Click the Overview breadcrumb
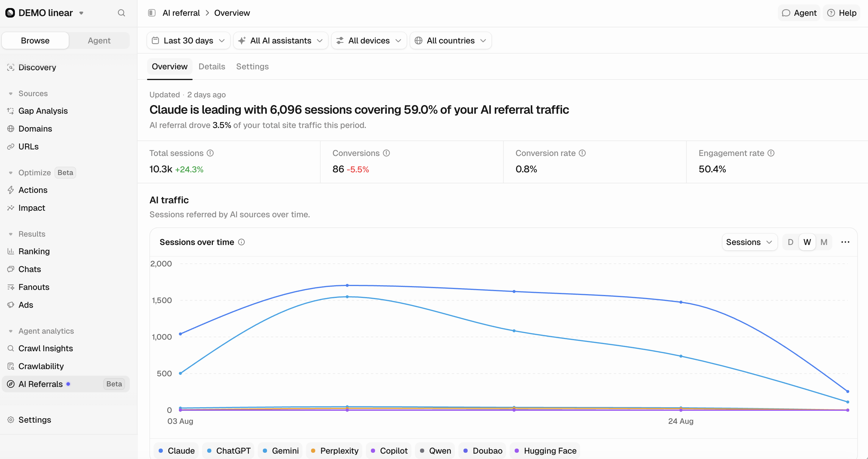The image size is (868, 459). [x=232, y=13]
